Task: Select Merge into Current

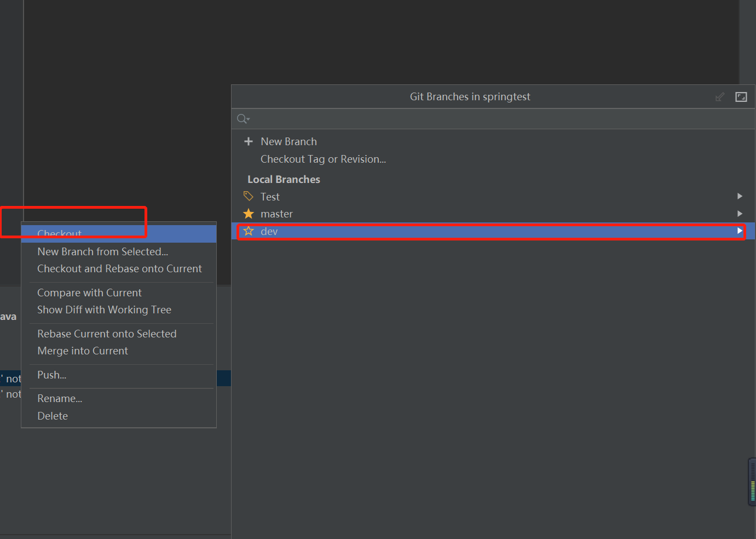Action: pos(83,351)
